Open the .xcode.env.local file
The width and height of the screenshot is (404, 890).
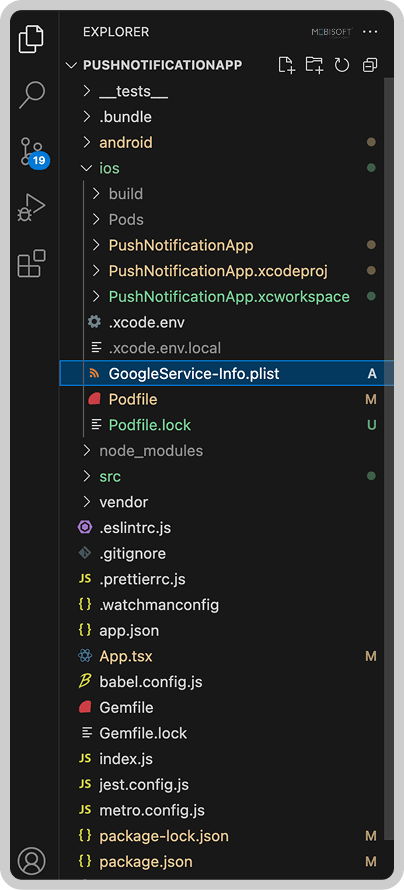point(165,348)
